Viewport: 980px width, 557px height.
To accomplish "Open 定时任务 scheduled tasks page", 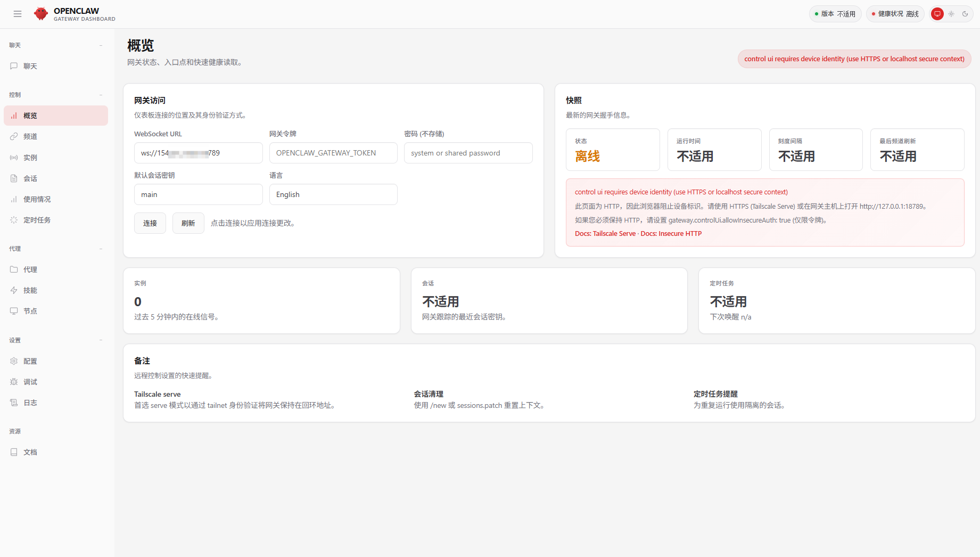I will pyautogui.click(x=37, y=220).
